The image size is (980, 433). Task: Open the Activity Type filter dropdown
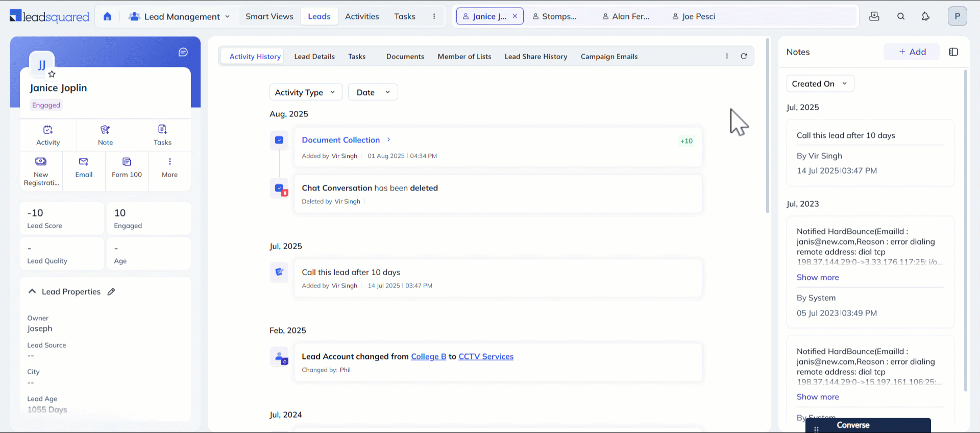click(306, 92)
